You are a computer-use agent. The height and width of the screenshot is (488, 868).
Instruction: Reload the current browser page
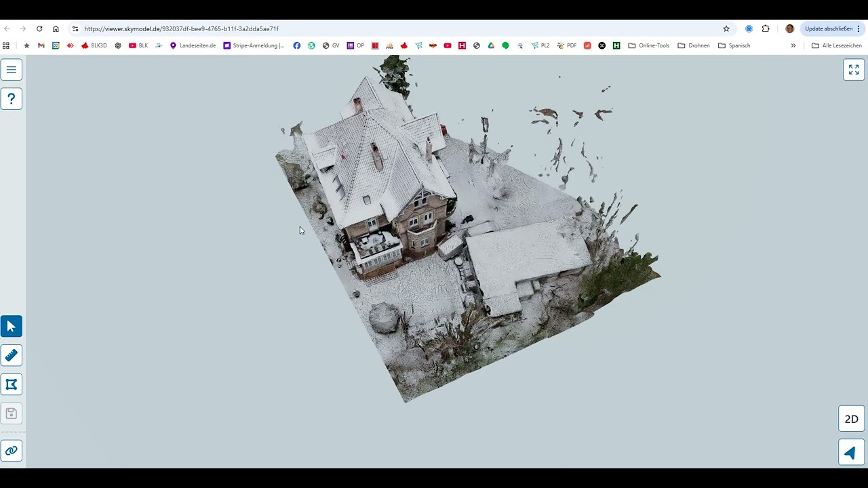tap(39, 29)
